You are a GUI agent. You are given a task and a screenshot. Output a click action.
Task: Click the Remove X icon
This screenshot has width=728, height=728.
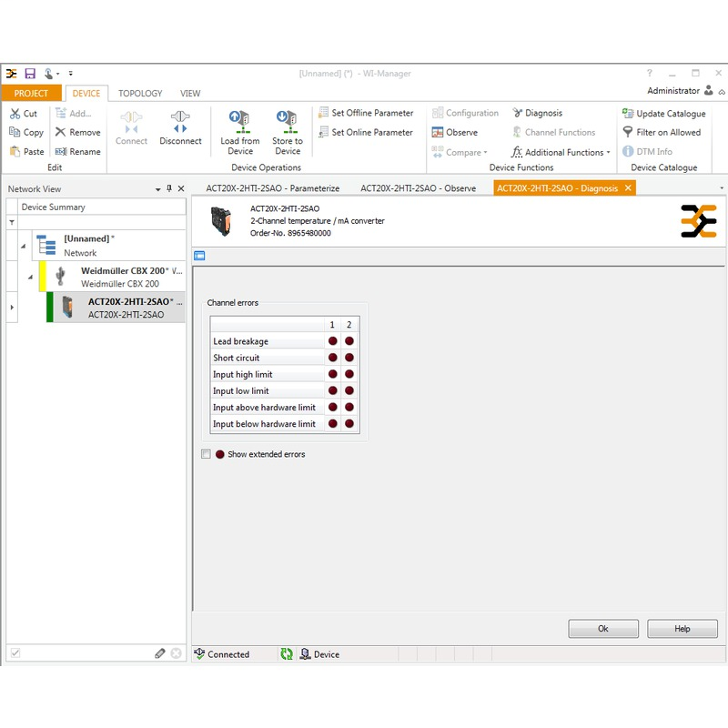pos(60,132)
